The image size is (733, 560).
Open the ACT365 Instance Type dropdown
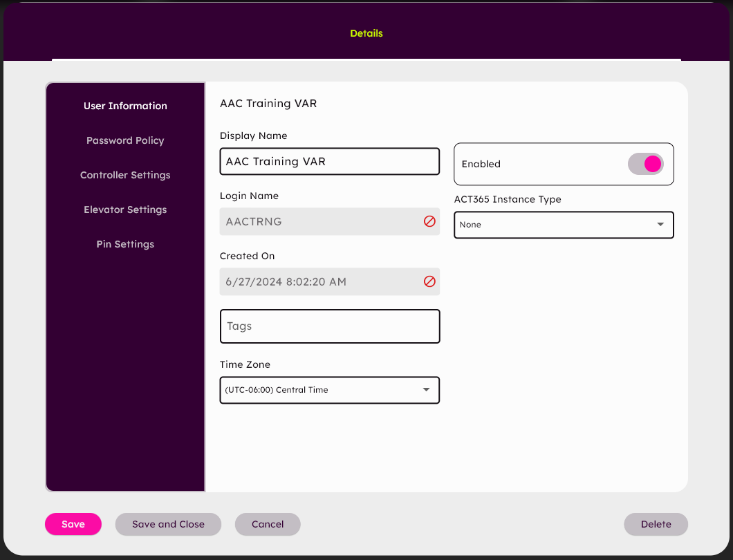tap(564, 225)
